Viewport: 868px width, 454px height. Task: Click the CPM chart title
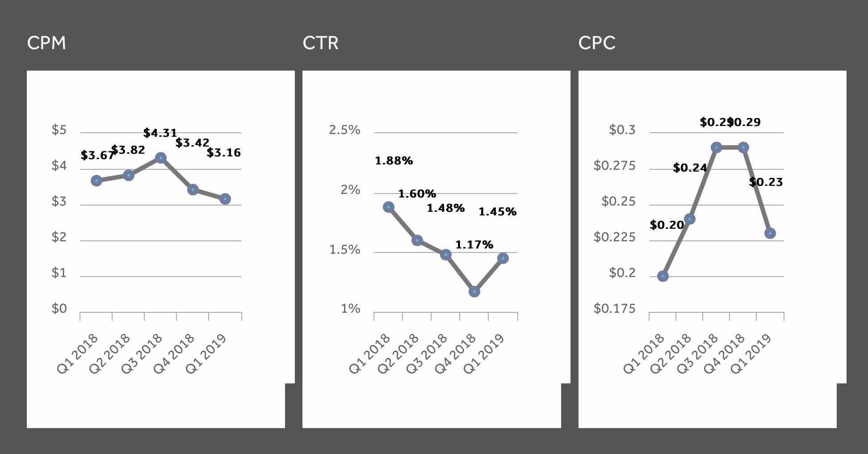46,43
